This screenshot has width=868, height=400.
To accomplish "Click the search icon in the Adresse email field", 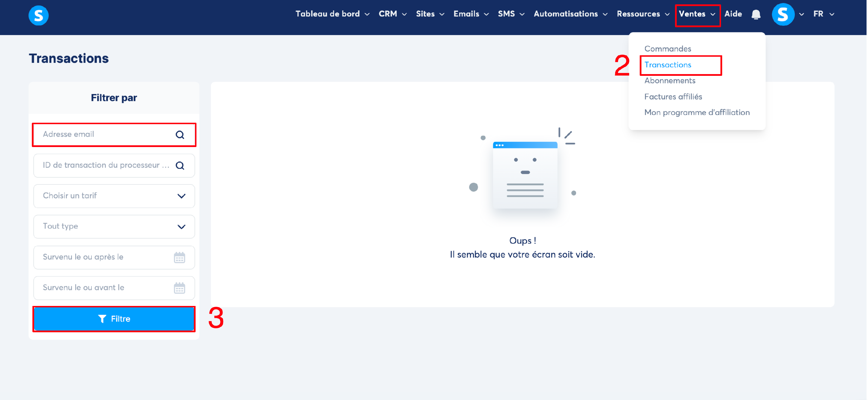I will [180, 135].
